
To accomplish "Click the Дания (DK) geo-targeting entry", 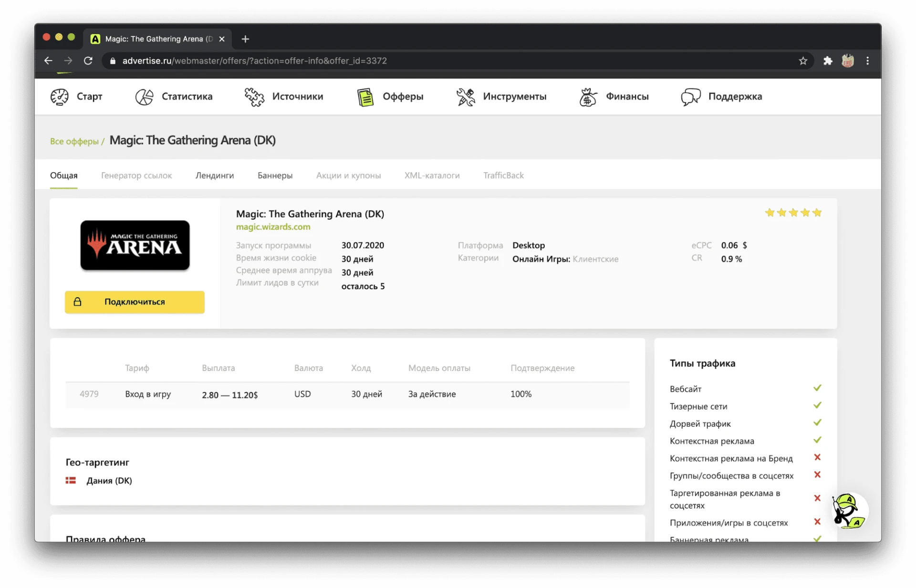I will click(x=109, y=481).
